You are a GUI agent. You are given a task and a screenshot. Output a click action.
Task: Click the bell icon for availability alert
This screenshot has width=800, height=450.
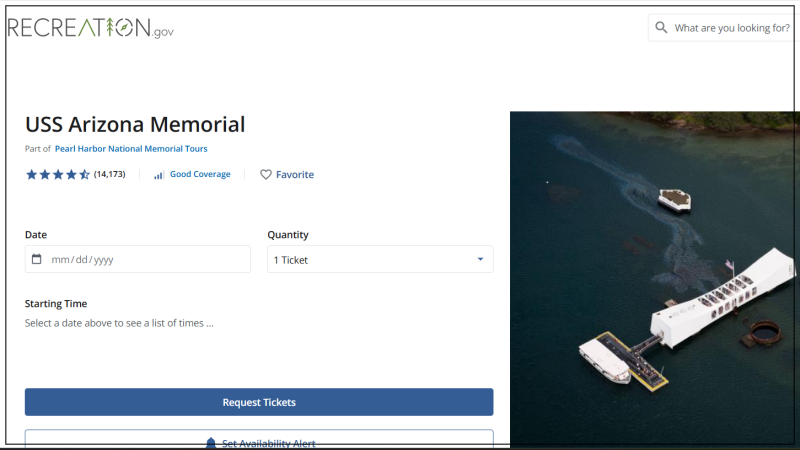point(211,443)
